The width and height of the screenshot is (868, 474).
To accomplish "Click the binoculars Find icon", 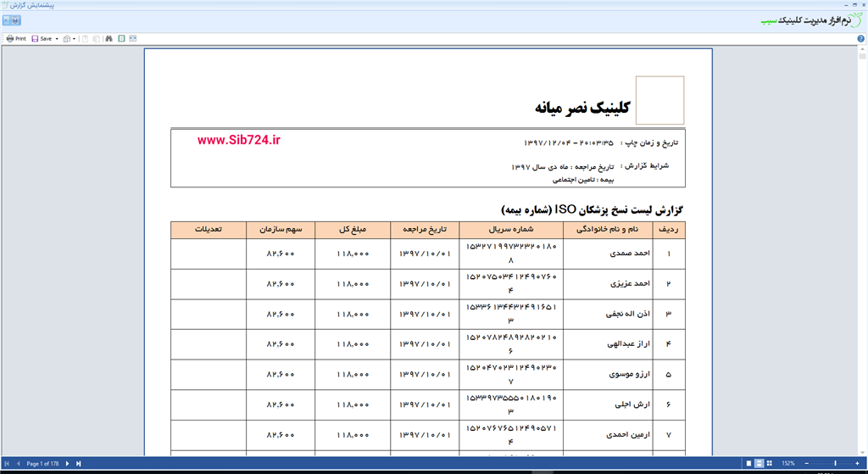I will (x=109, y=39).
